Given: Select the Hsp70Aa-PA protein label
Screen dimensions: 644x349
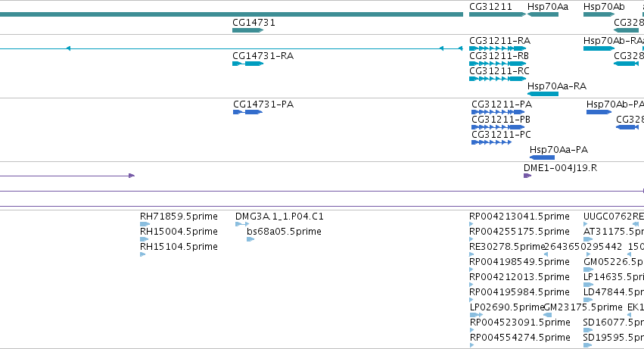Looking at the screenshot, I should tap(559, 150).
